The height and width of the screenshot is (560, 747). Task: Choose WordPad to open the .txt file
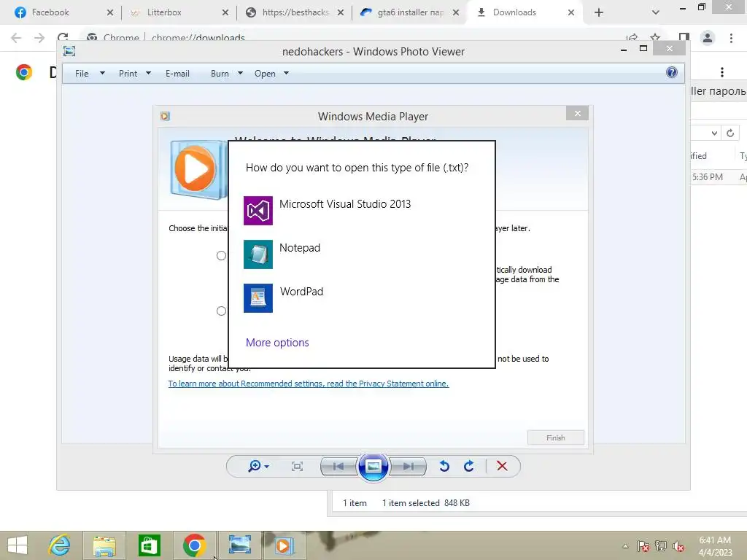362,297
